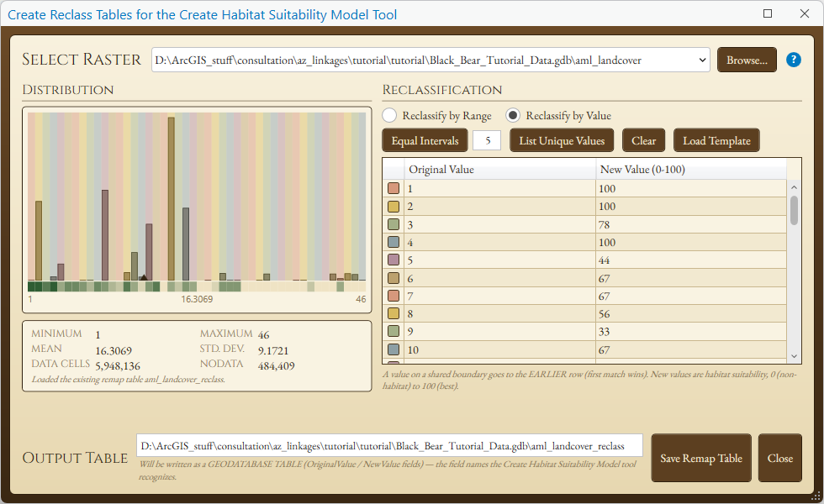Close the window using the title bar X
The width and height of the screenshot is (824, 504).
(x=805, y=13)
